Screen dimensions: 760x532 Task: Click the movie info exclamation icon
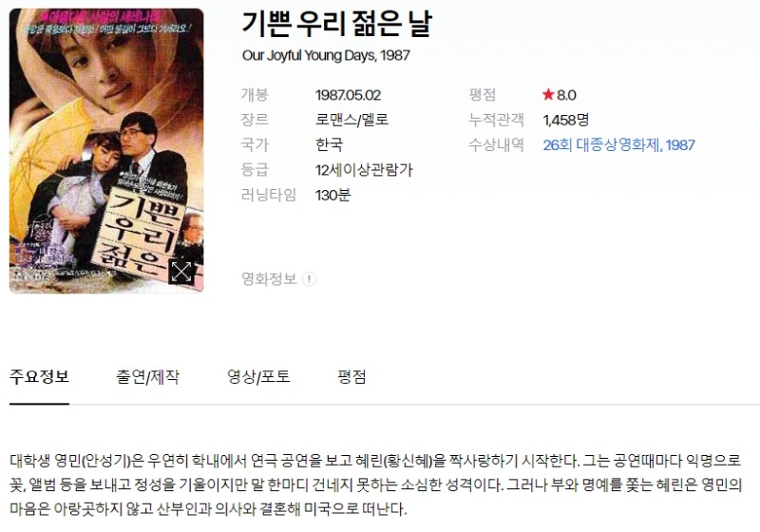click(x=309, y=279)
